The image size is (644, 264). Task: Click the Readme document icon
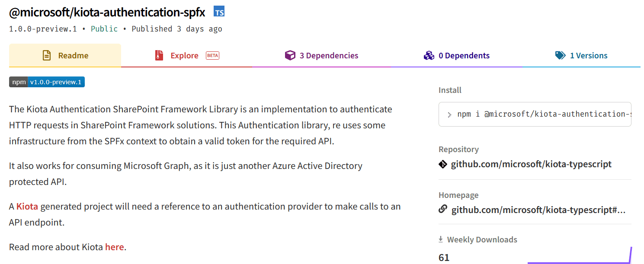click(46, 55)
